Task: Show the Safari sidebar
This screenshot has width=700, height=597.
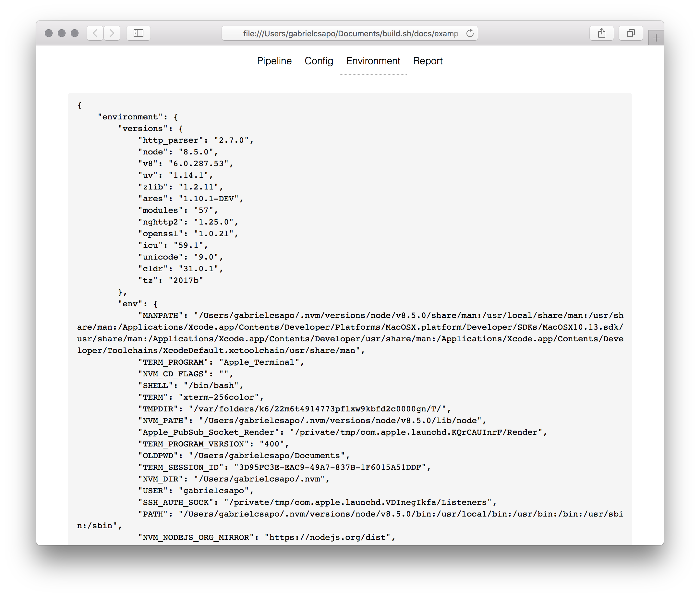Action: click(x=139, y=33)
